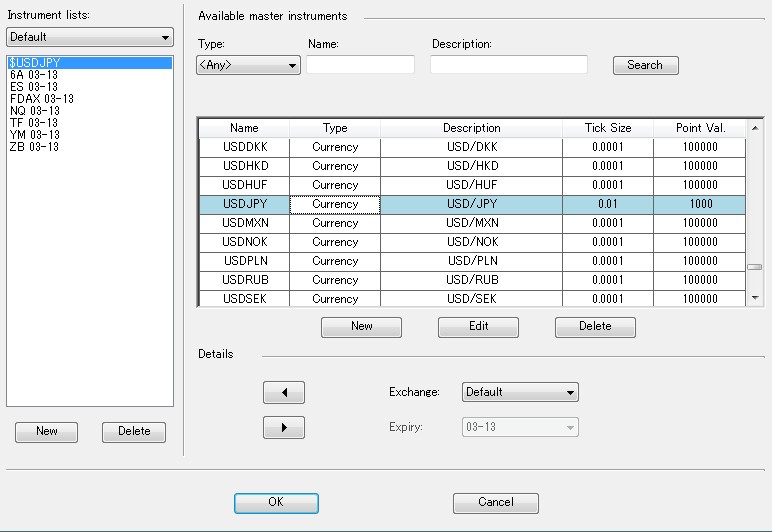Viewport: 772px width, 532px height.
Task: Click the Edit button
Action: [x=478, y=327]
